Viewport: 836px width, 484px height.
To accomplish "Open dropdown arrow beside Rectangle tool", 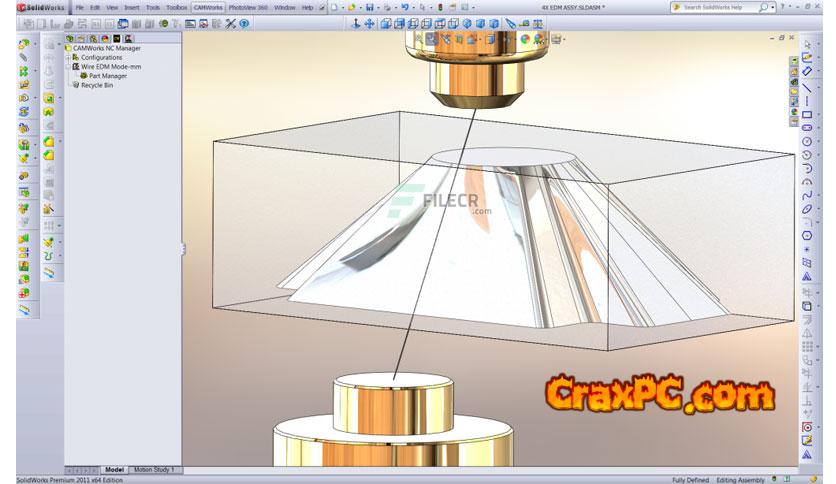I will (x=817, y=115).
